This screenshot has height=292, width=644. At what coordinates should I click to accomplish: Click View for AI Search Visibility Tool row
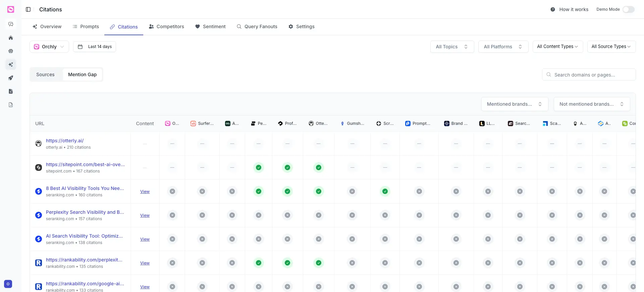145,239
